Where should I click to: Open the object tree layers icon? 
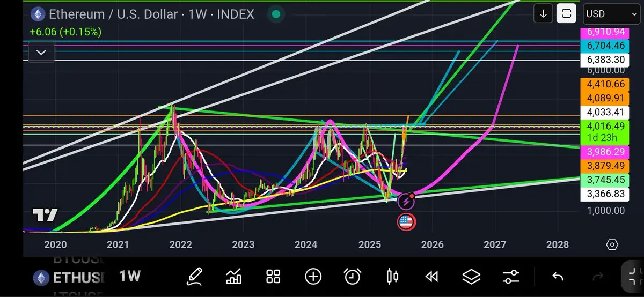471,277
